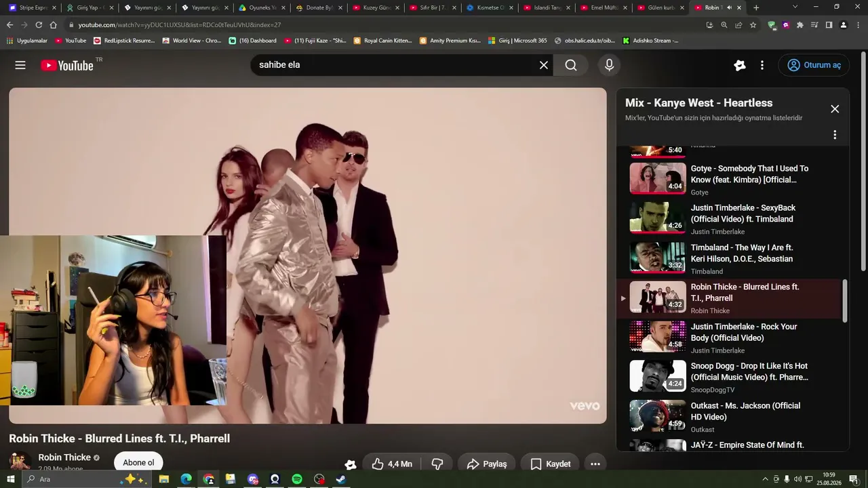Bookmark this page with the star

(753, 25)
